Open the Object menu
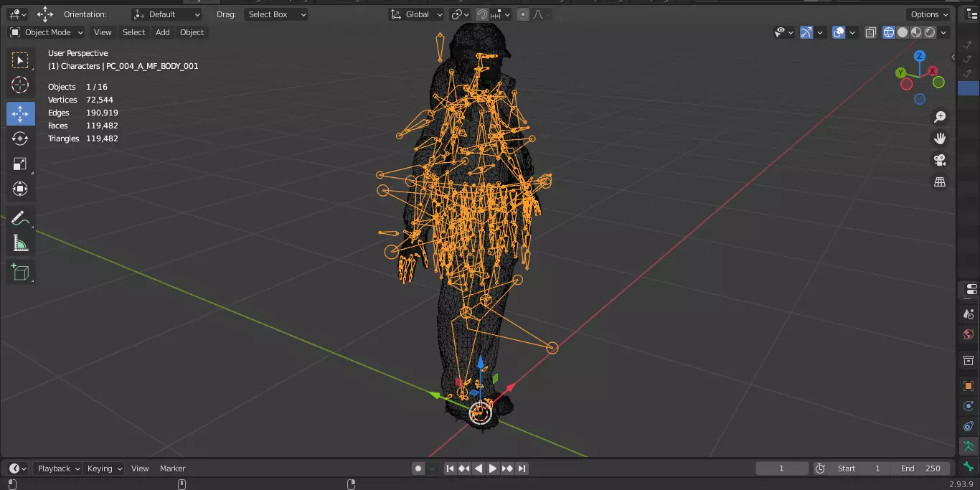This screenshot has width=980, height=490. click(192, 32)
